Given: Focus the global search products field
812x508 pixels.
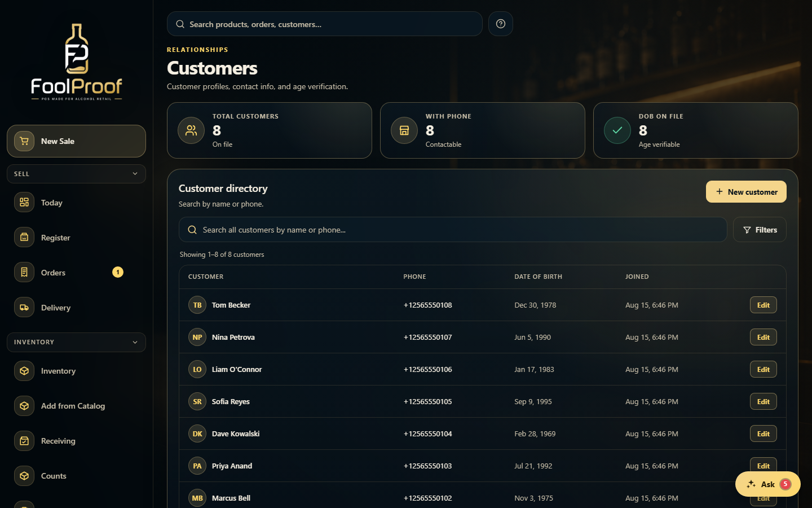Looking at the screenshot, I should tap(324, 24).
